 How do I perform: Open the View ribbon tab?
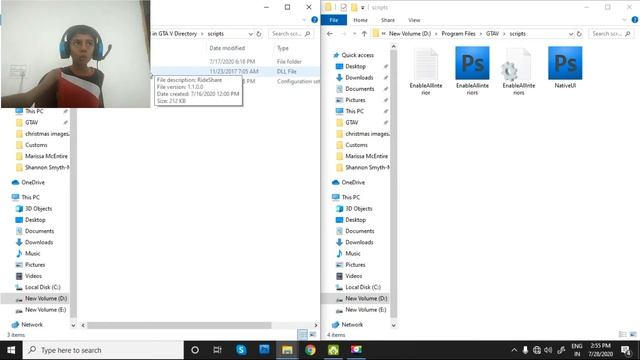(414, 20)
